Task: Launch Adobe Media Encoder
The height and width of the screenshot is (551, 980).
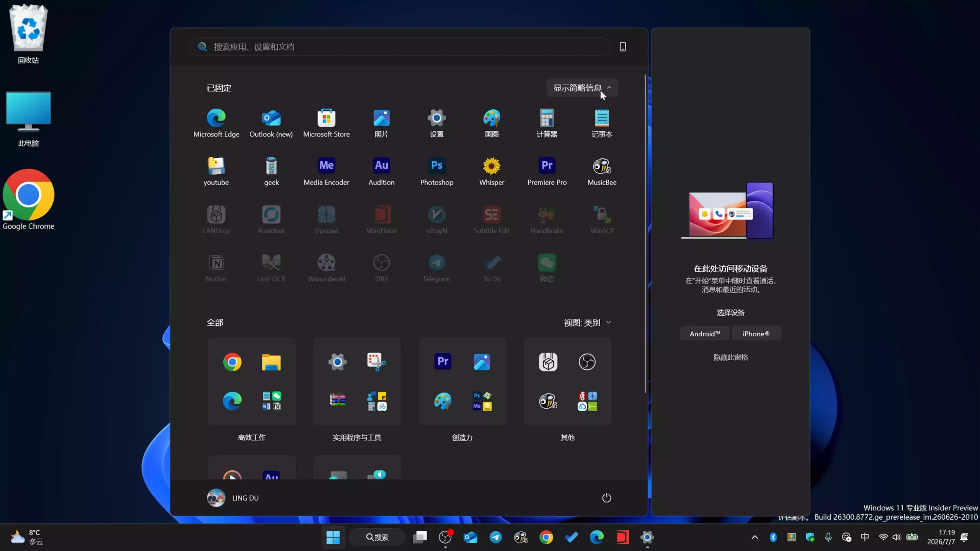Action: coord(327,171)
